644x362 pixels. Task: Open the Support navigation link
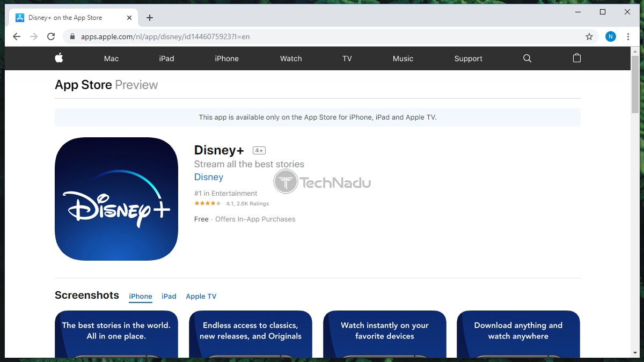point(469,58)
